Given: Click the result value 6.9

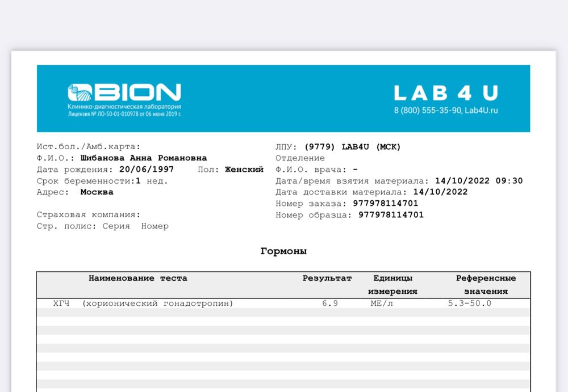Looking at the screenshot, I should [330, 304].
